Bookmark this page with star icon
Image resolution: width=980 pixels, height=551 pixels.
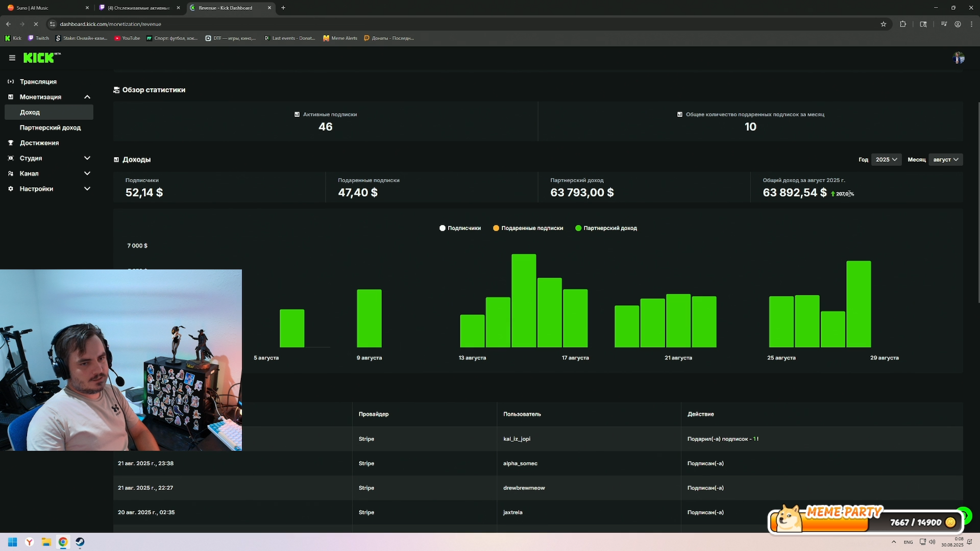(x=884, y=24)
